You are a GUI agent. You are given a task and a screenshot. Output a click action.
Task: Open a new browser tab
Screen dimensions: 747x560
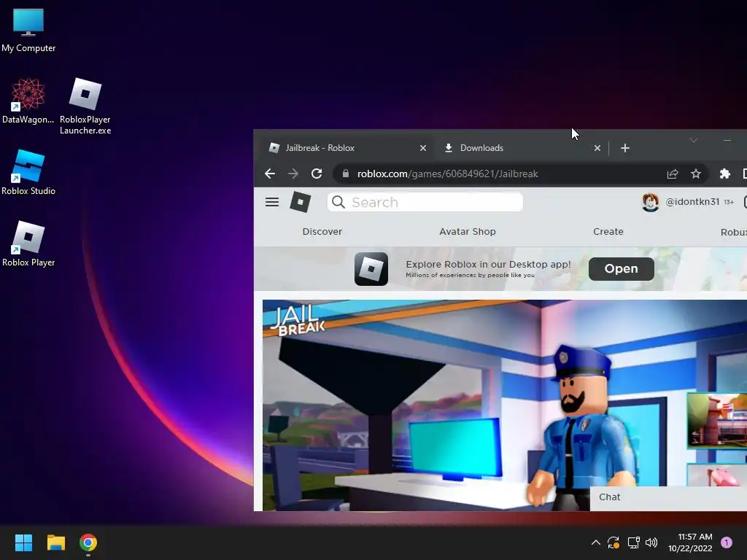pyautogui.click(x=625, y=148)
